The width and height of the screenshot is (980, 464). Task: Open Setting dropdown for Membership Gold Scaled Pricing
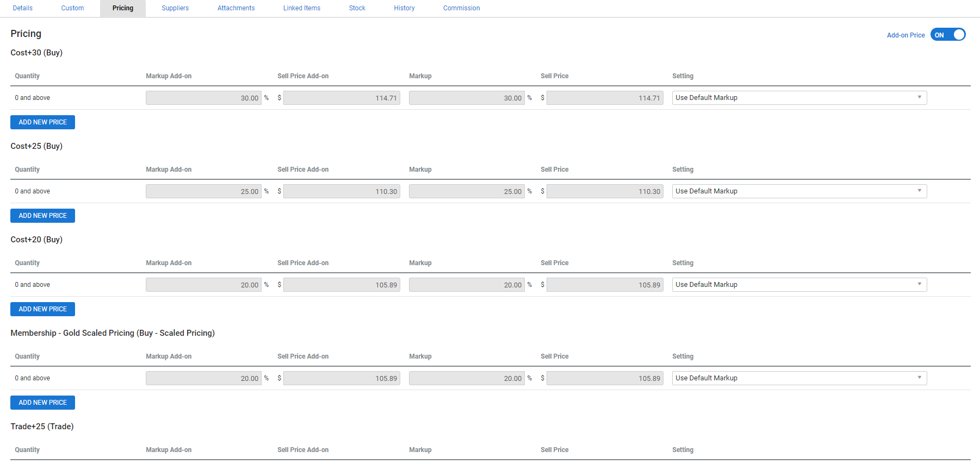click(x=799, y=378)
